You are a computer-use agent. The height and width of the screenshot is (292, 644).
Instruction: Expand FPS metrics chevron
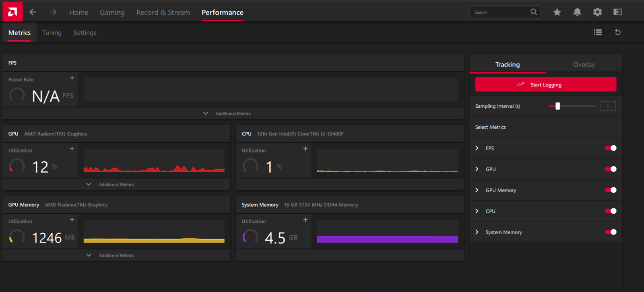pos(477,148)
